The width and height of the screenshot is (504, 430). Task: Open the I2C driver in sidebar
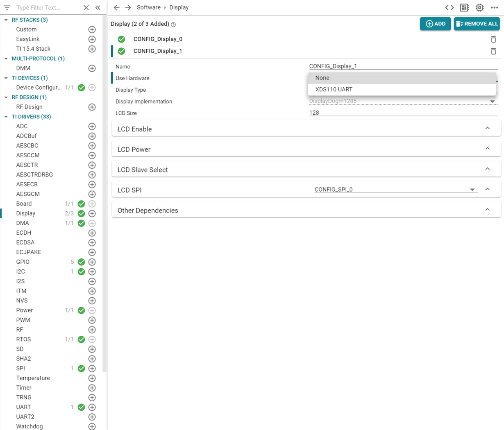click(x=20, y=272)
